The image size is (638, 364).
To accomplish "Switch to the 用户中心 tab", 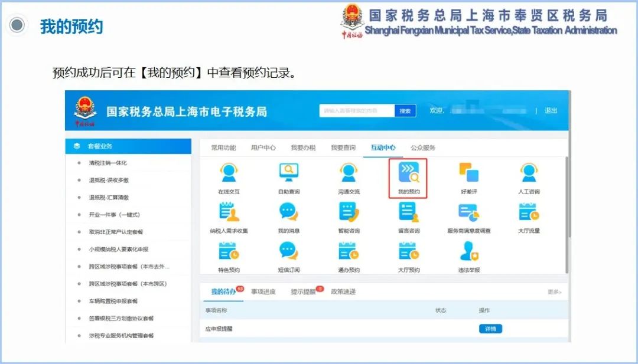I will 263,147.
